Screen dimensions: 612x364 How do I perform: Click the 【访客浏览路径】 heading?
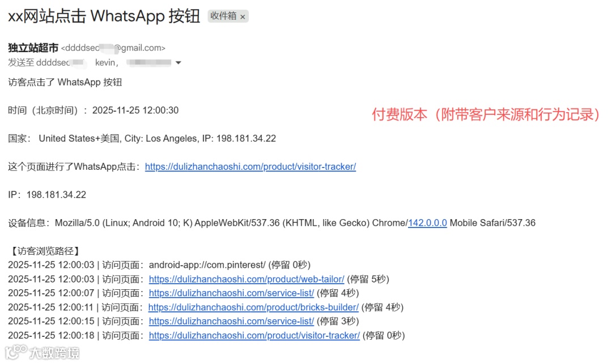(x=45, y=251)
